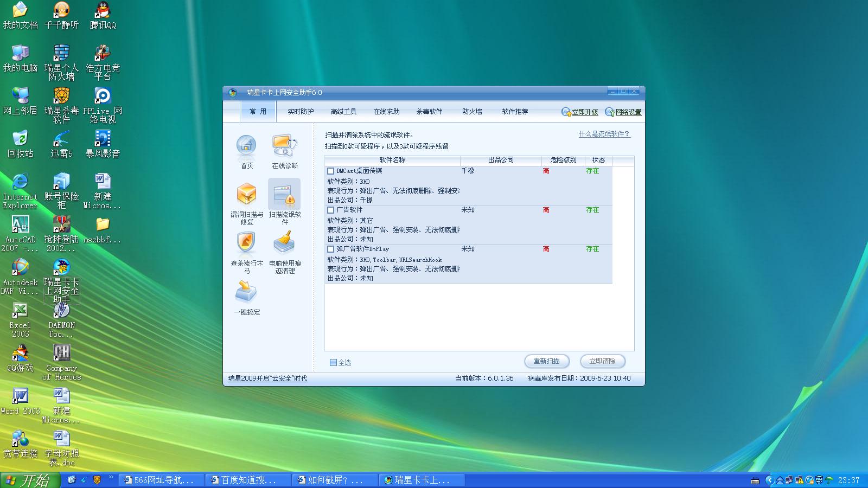Screen dimensions: 868x488
Task: Toggle the 全选 select-all checkbox
Action: [x=333, y=363]
